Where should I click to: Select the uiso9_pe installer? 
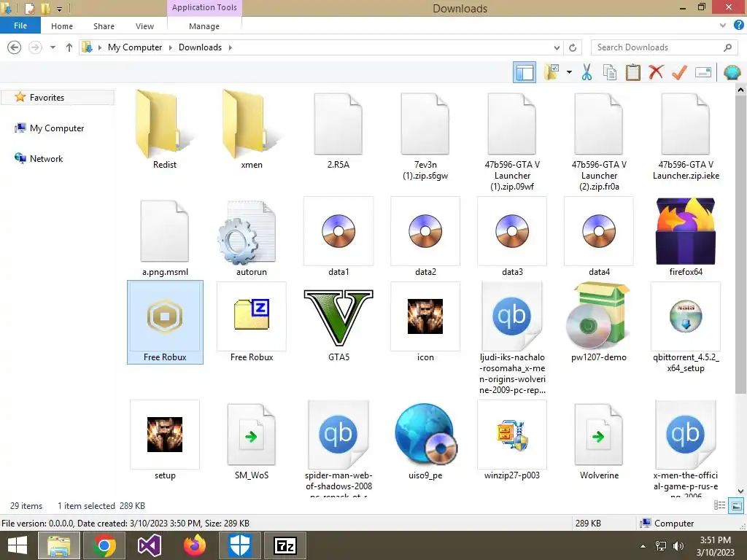(425, 441)
